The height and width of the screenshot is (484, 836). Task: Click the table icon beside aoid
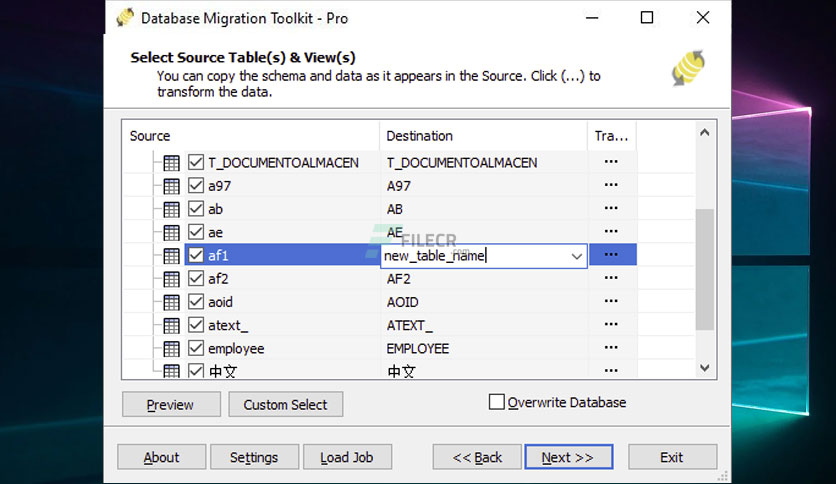(x=171, y=302)
